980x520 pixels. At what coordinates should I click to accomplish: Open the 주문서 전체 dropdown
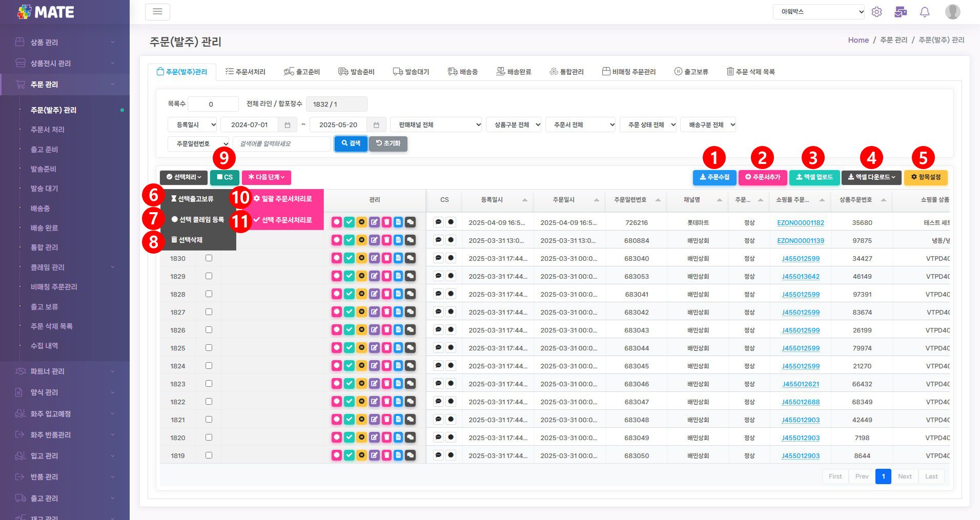[581, 124]
